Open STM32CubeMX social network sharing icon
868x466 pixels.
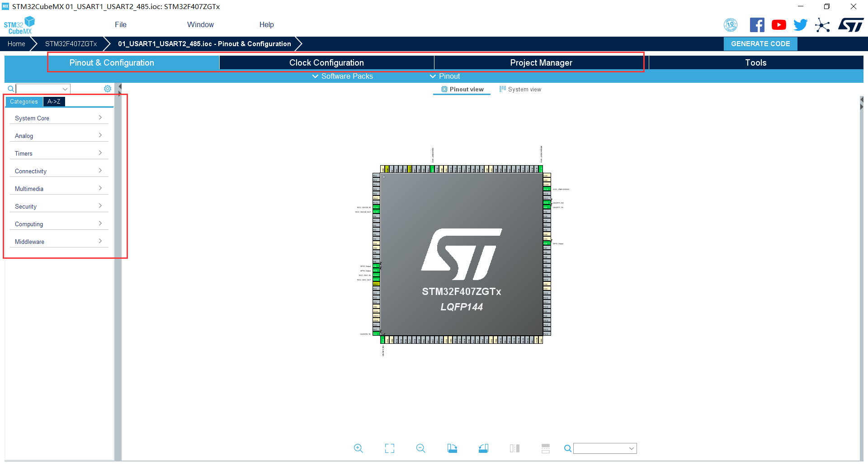click(823, 25)
